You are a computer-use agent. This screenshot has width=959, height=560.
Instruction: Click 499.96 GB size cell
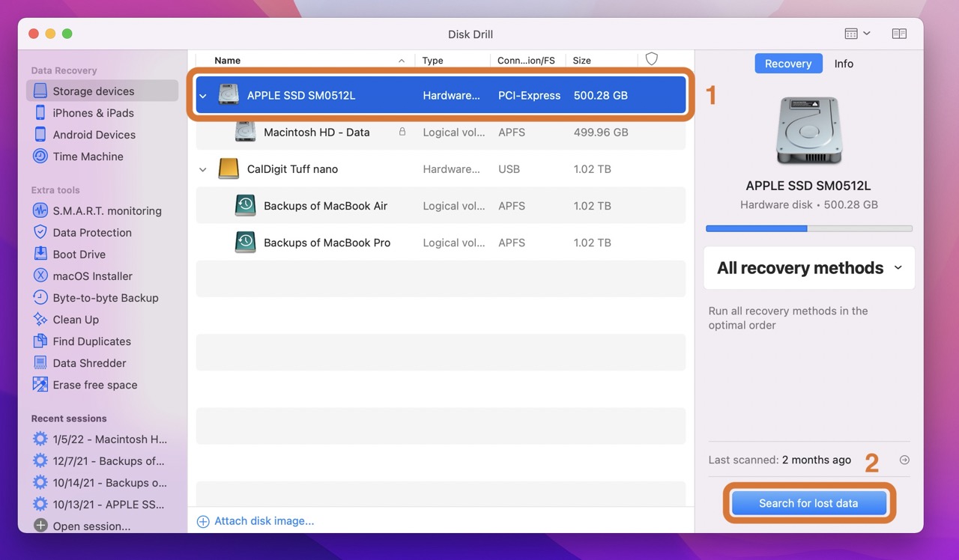tap(601, 133)
